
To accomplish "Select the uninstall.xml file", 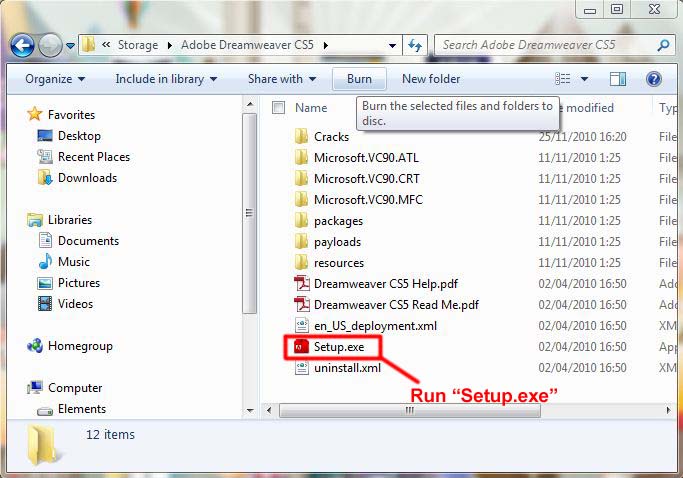I will (x=347, y=368).
